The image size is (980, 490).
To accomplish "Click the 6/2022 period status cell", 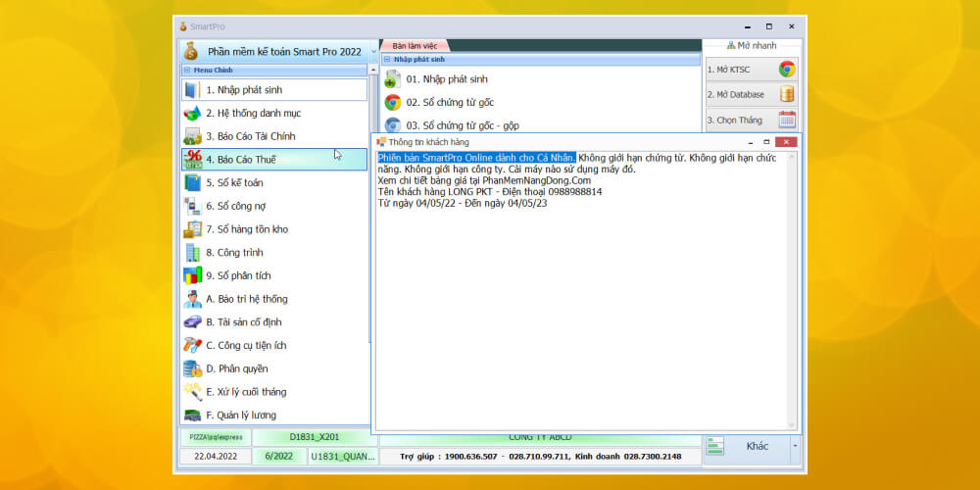I will [279, 457].
